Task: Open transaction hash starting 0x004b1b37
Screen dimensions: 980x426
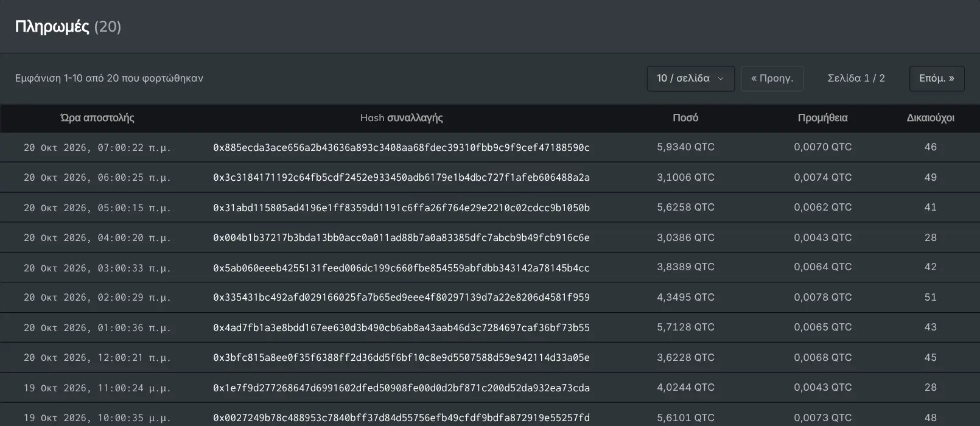Action: [401, 237]
